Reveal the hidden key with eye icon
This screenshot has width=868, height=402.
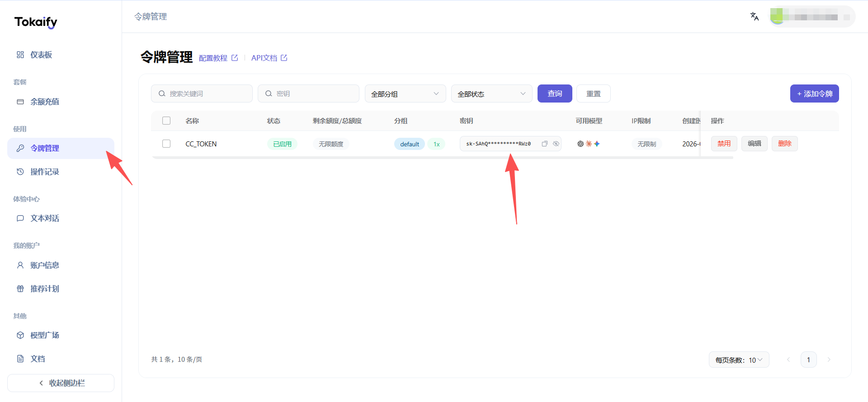click(x=556, y=144)
